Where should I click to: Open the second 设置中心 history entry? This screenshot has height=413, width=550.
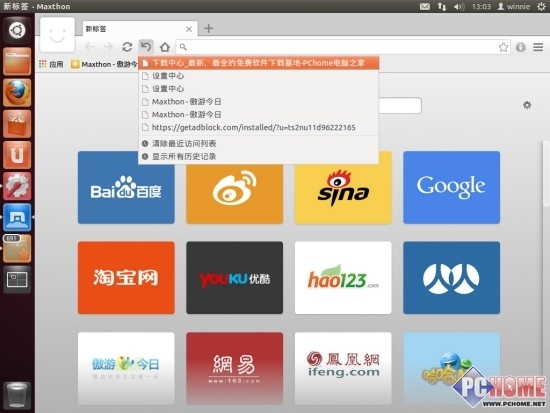(259, 89)
